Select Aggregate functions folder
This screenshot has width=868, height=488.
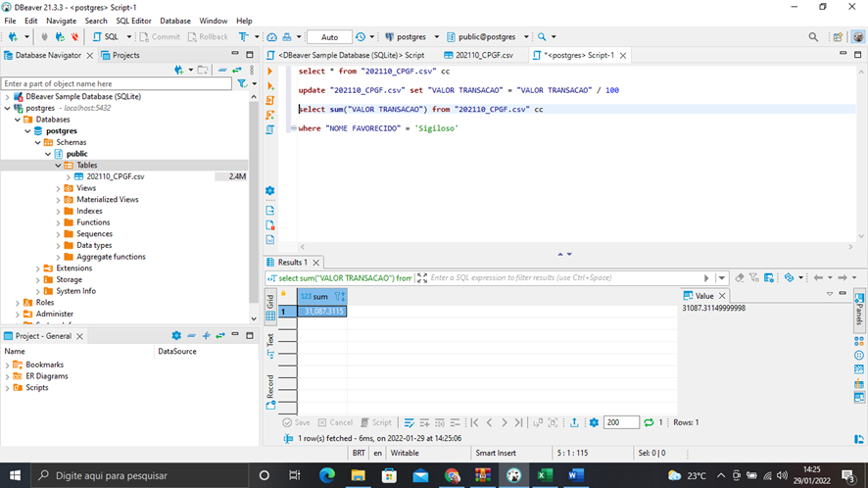111,257
